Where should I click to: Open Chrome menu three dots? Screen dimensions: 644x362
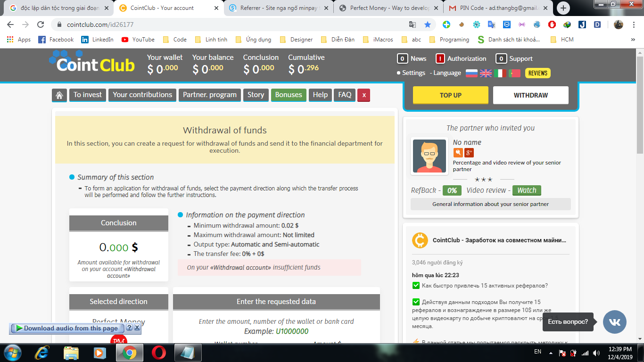[x=633, y=25]
